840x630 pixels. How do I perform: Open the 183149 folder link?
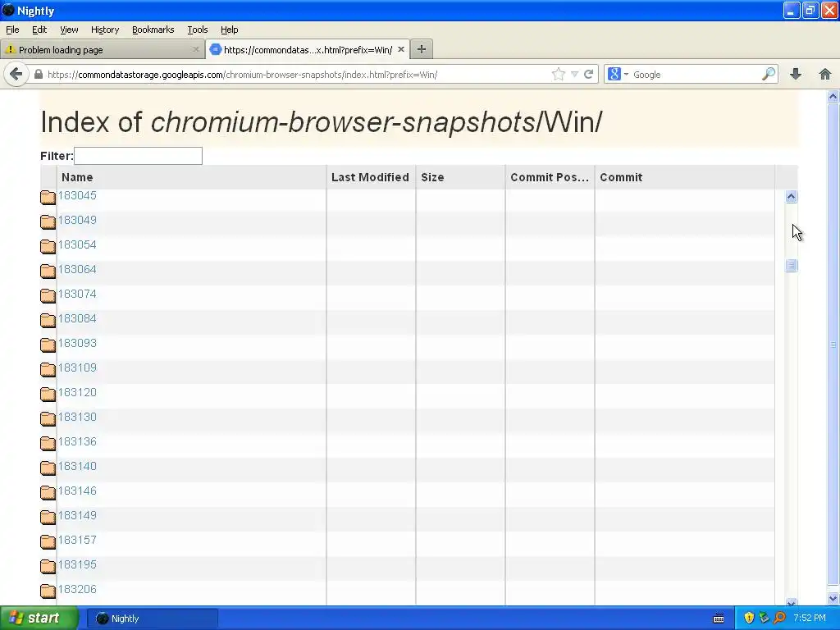pos(77,516)
